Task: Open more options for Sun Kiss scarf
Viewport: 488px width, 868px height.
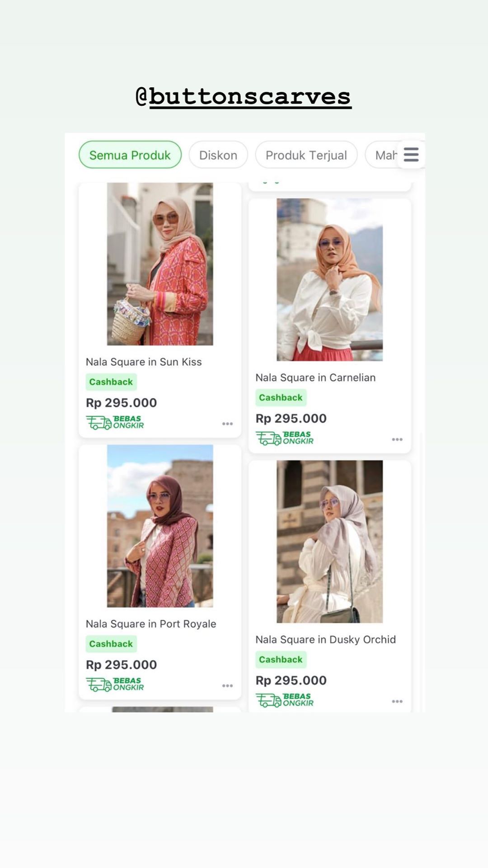Action: click(227, 424)
